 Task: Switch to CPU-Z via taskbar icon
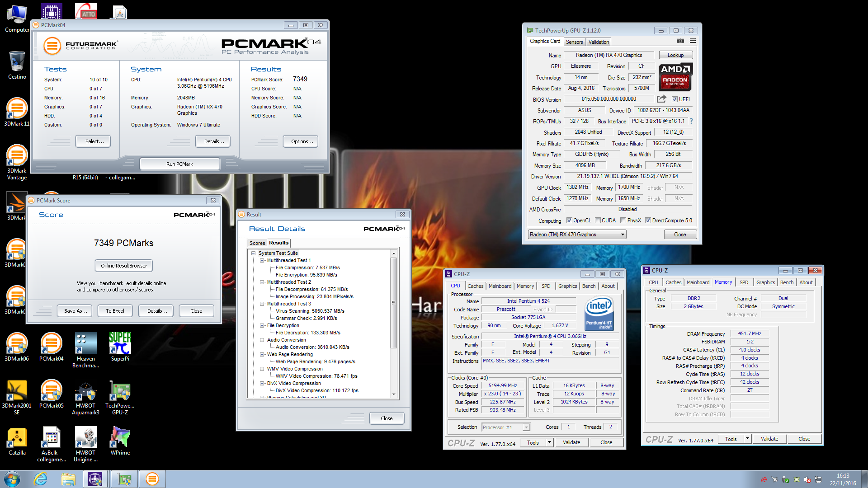(x=95, y=479)
